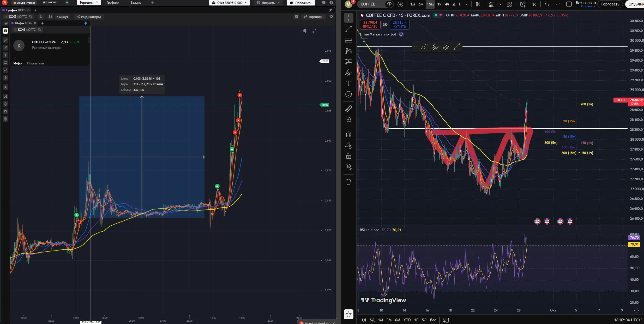This screenshot has width=644, height=324.
Task: Open the emoji/icons tool in TradingView sidebar
Action: [348, 94]
